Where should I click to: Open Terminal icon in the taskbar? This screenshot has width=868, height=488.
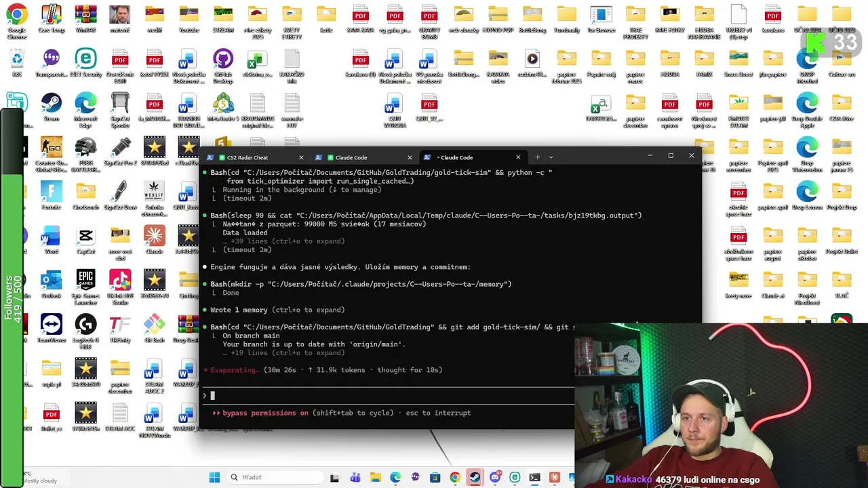pos(534,477)
